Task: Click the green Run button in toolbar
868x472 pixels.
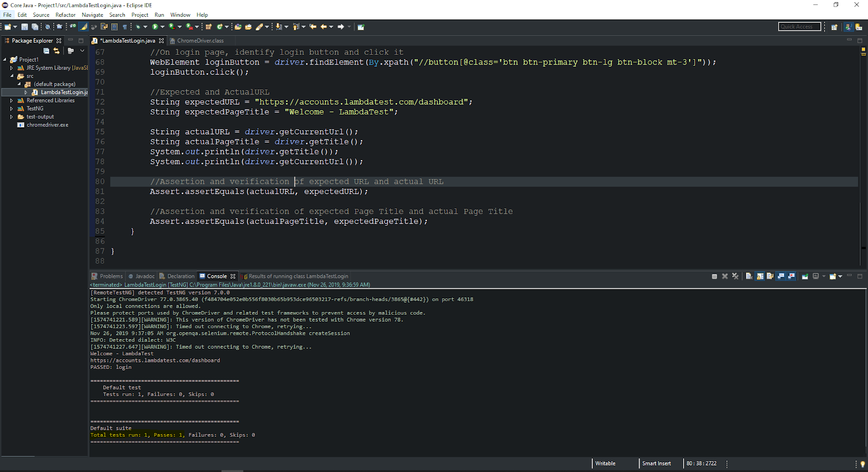Action: click(155, 27)
